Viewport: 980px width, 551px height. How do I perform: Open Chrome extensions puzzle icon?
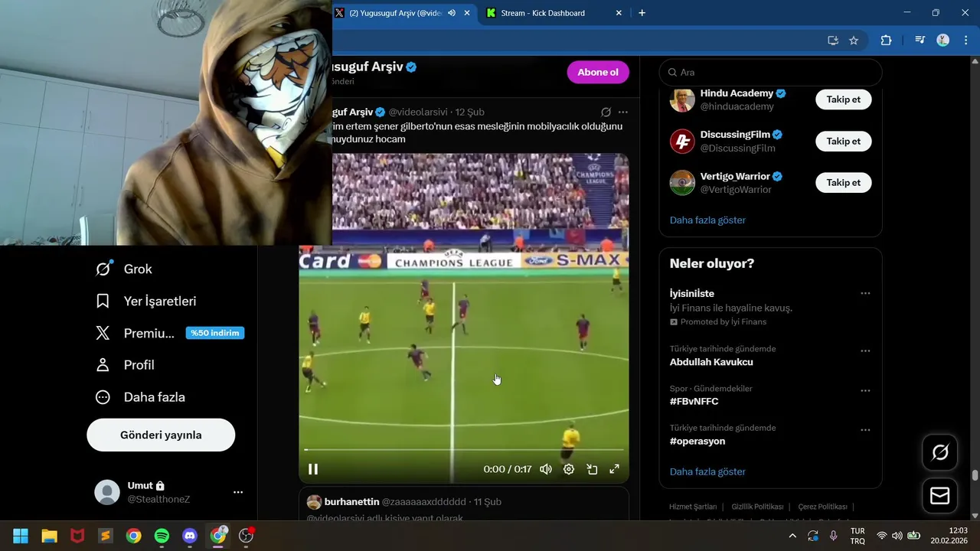pos(886,41)
